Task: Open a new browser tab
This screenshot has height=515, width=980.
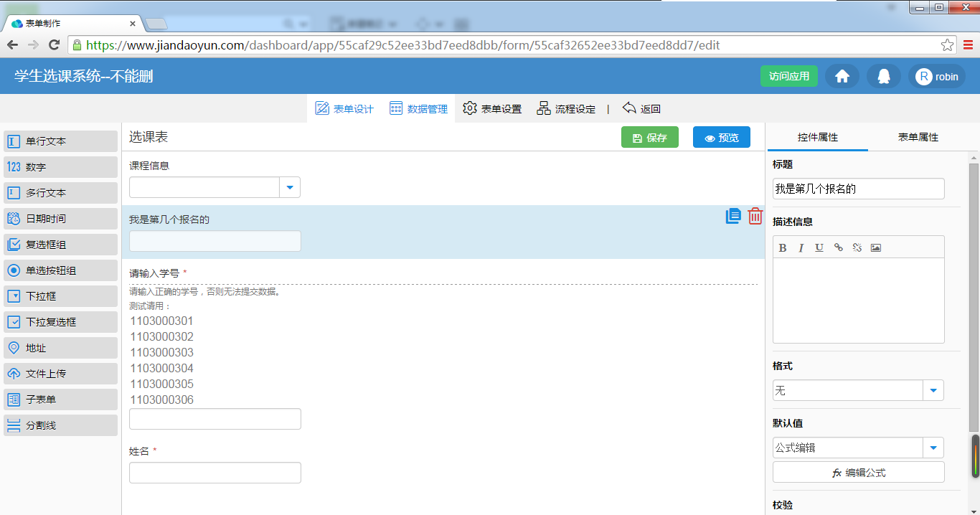Action: click(x=156, y=24)
